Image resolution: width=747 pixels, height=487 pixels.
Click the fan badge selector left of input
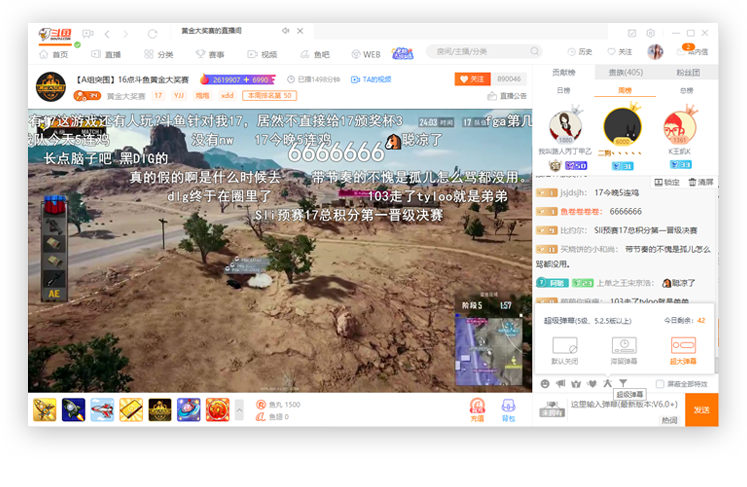[x=552, y=409]
